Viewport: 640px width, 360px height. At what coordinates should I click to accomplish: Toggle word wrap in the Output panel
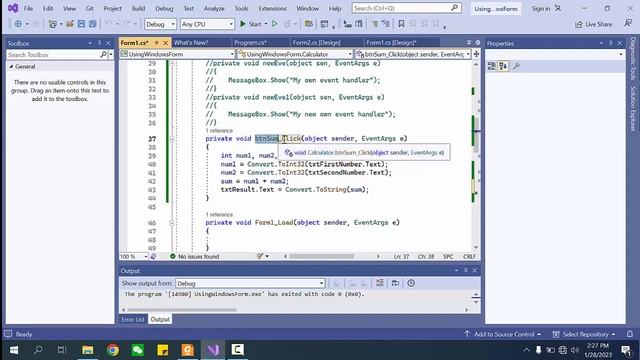coord(395,283)
